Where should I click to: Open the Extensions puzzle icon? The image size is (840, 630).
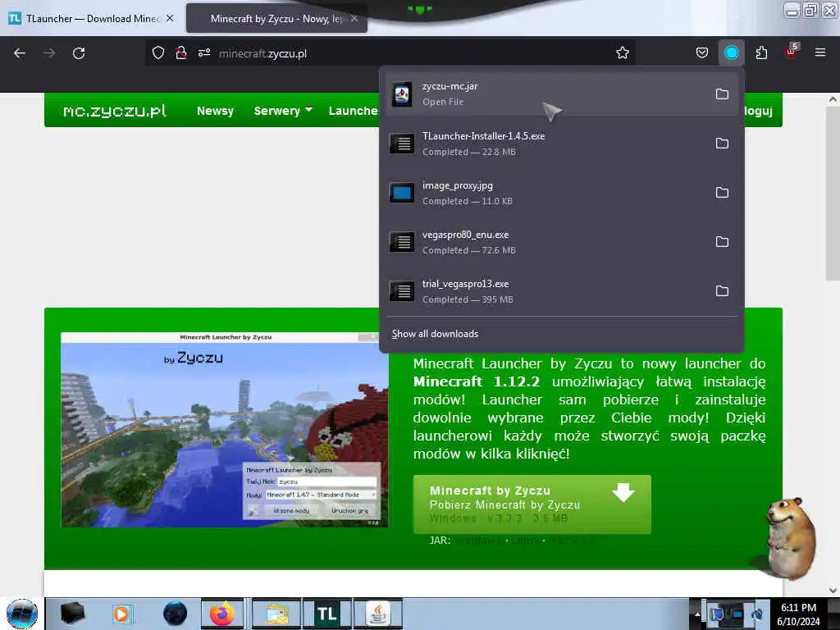(761, 52)
